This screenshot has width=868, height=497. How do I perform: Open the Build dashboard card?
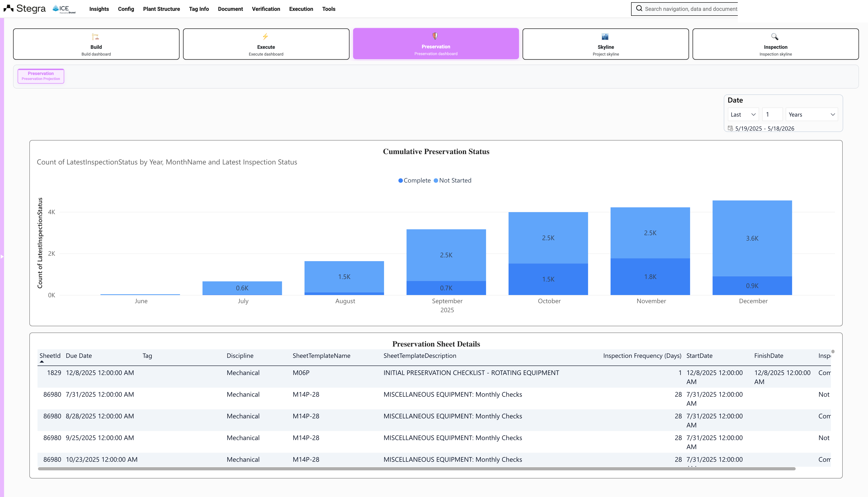pos(96,44)
